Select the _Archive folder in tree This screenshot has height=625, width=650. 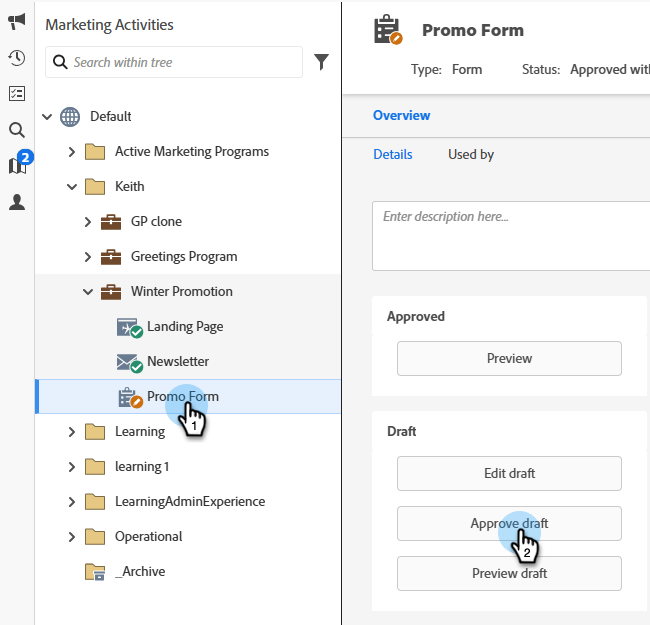139,572
